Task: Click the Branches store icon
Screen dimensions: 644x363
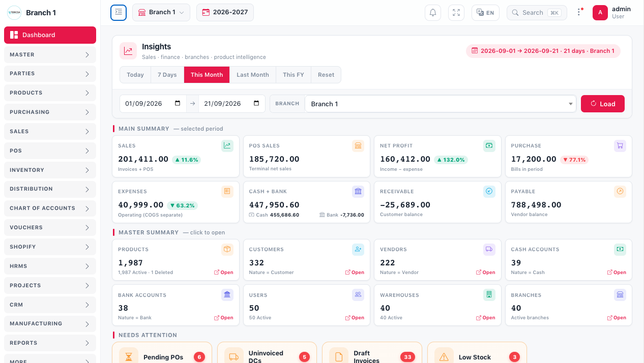Action: 620,295
